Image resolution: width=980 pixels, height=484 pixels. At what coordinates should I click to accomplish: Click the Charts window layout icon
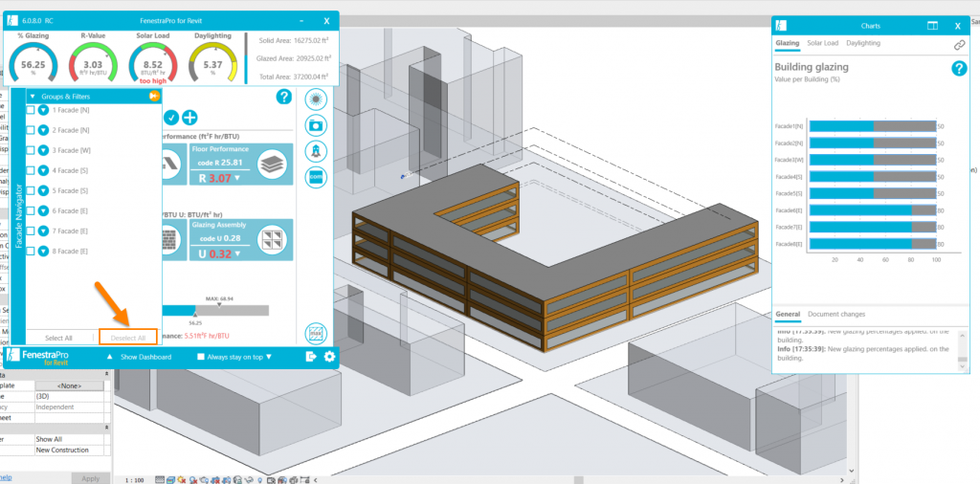(x=932, y=26)
